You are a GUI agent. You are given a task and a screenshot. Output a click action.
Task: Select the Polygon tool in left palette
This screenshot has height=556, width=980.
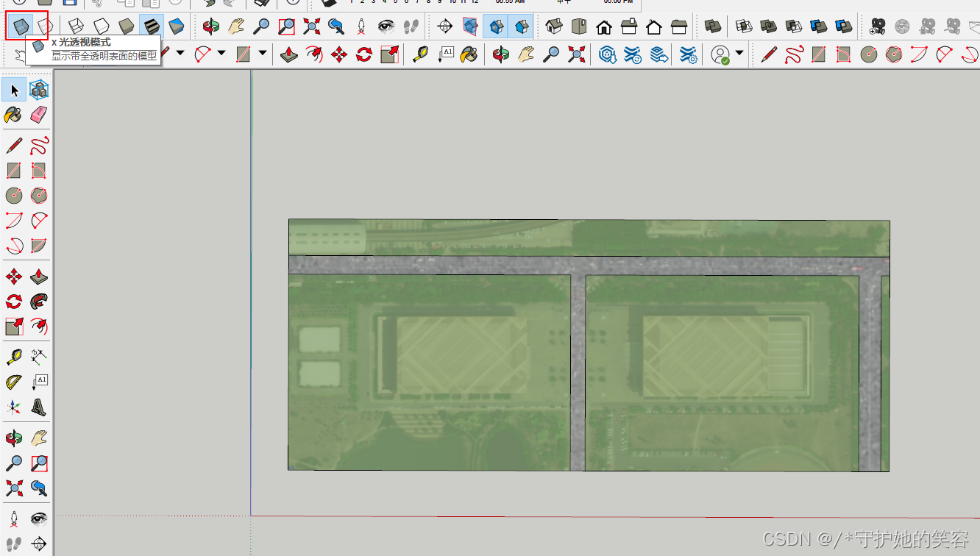tap(39, 196)
